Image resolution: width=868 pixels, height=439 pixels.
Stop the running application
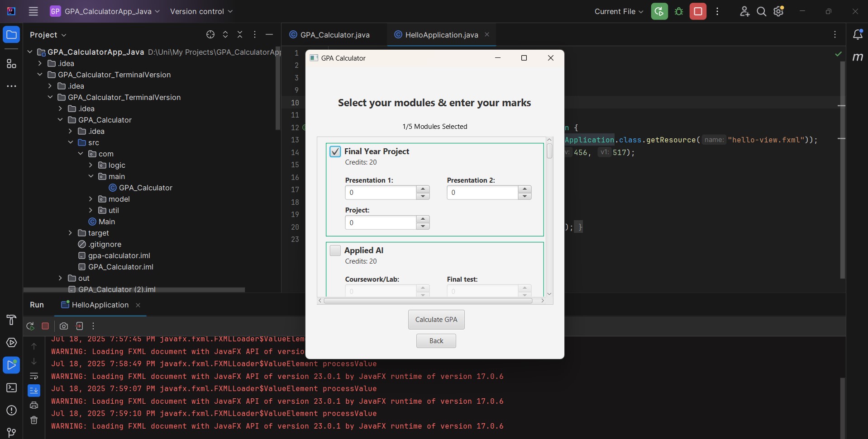45,326
